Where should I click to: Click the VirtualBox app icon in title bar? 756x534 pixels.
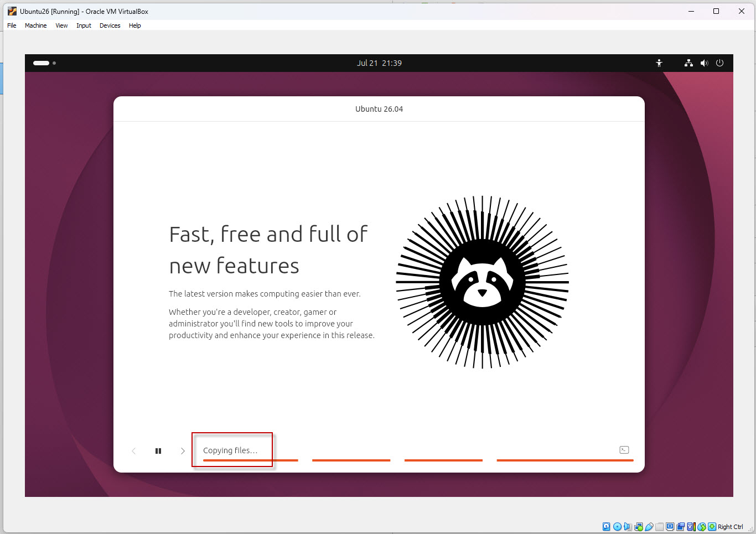pos(12,11)
